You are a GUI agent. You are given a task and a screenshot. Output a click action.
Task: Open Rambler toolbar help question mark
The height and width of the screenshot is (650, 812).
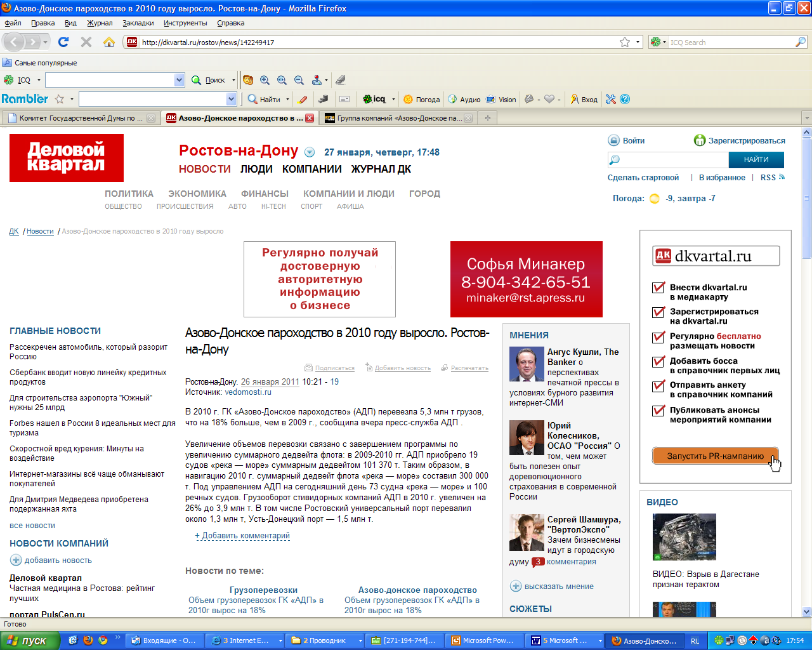tap(625, 99)
